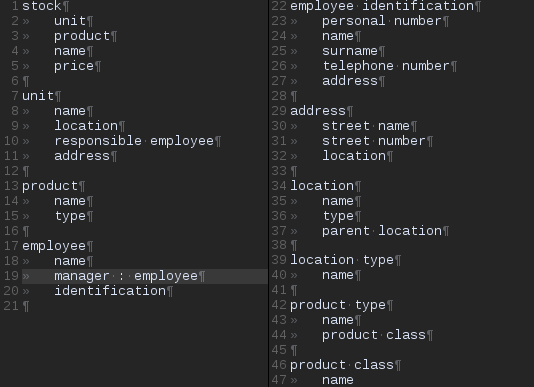The image size is (534, 387).
Task: Click 'location' on line 9
Action: click(86, 126)
